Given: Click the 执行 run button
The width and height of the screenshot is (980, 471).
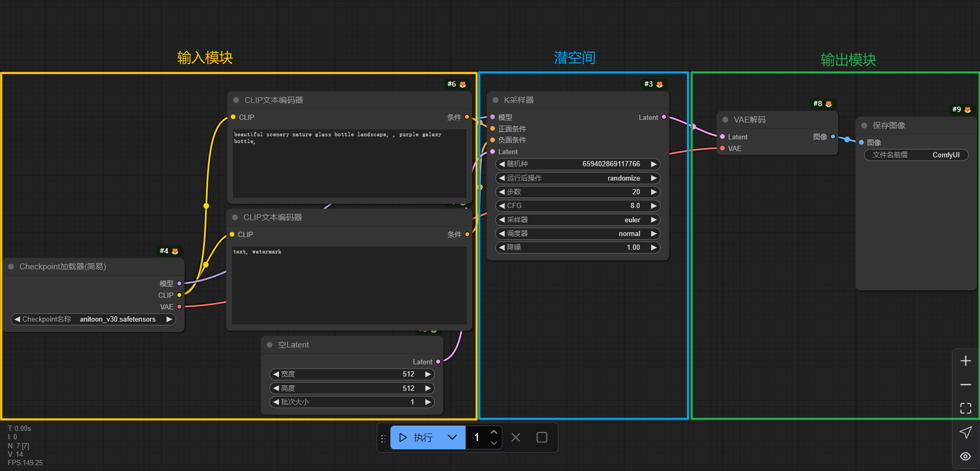Looking at the screenshot, I should pyautogui.click(x=416, y=437).
